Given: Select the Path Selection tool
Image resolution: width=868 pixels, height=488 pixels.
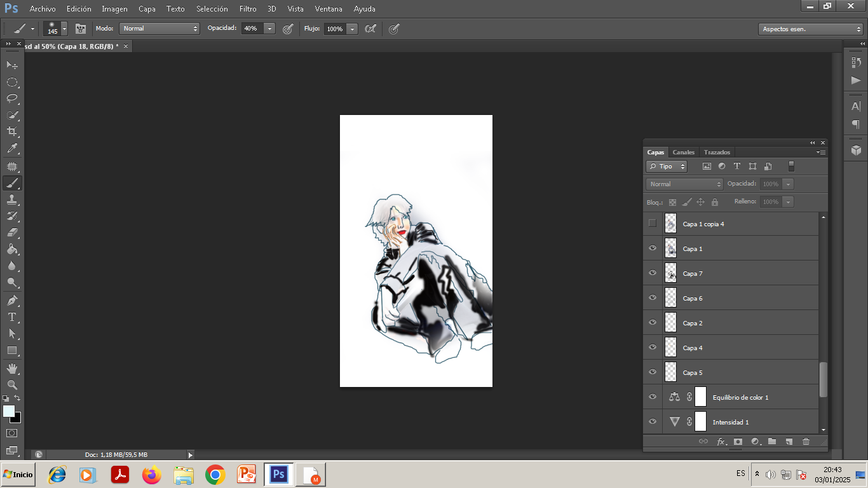Looking at the screenshot, I should point(12,333).
